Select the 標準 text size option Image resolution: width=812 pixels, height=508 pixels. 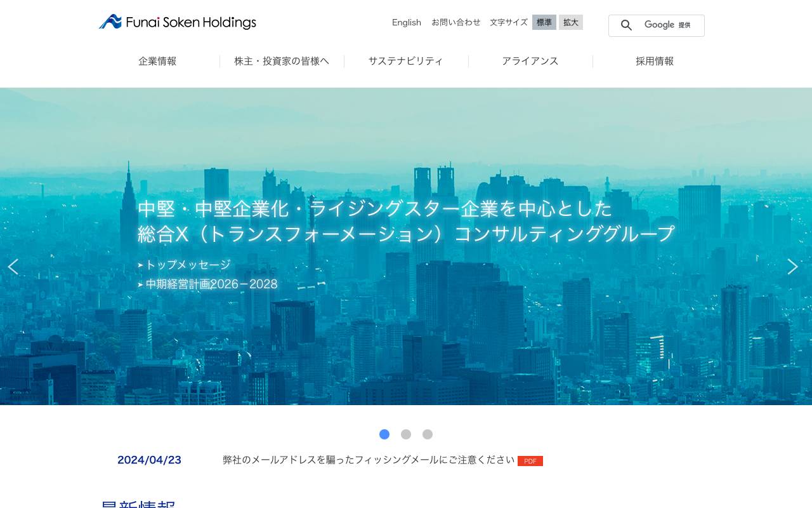click(x=544, y=22)
